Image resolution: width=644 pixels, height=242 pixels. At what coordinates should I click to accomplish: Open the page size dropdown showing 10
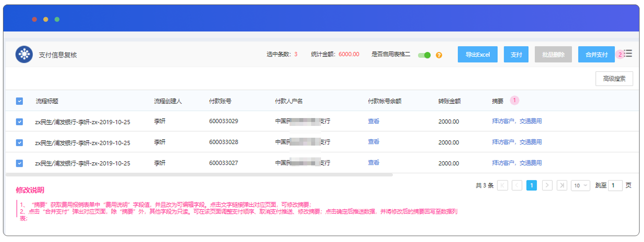[580, 185]
